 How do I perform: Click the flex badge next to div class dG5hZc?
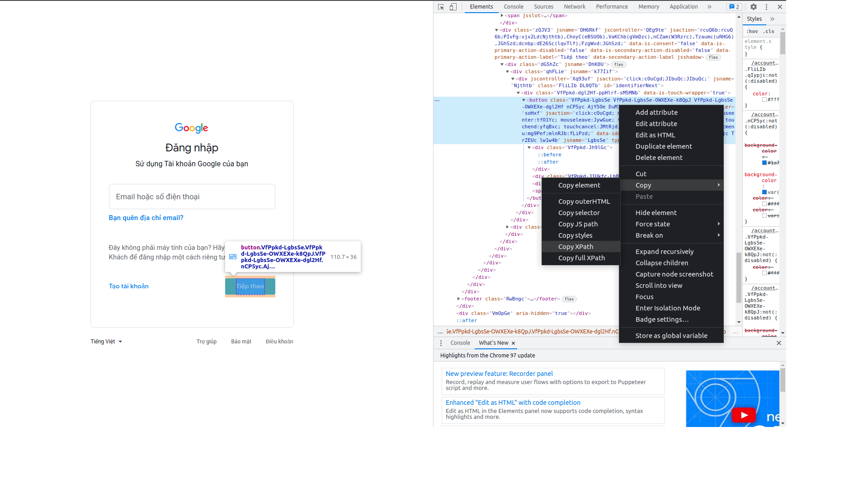coord(618,64)
